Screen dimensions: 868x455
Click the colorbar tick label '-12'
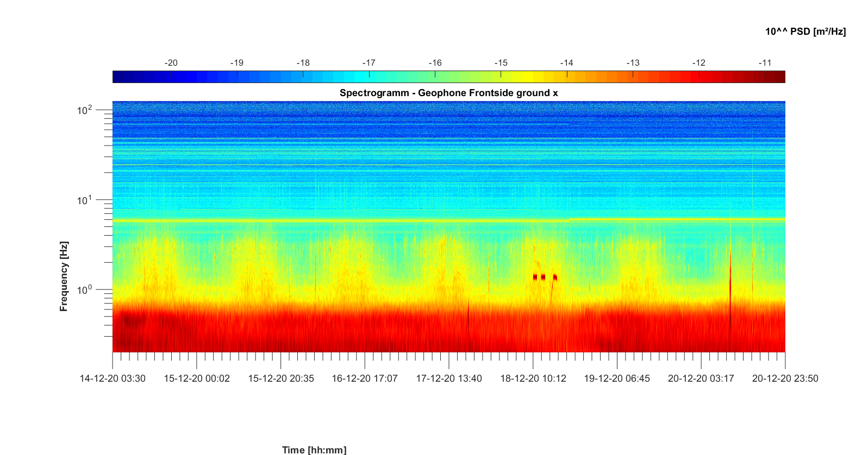pyautogui.click(x=698, y=63)
